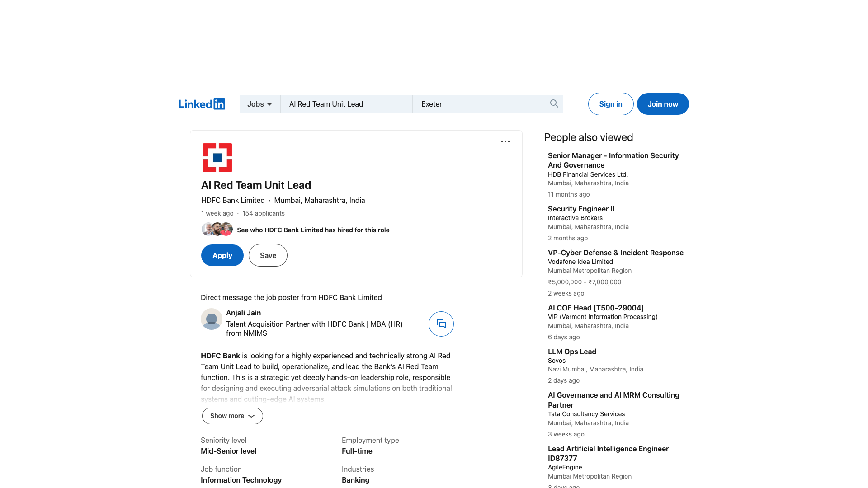Open the LLM Ops Lead job
This screenshot has height=488, width=868.
tap(572, 352)
